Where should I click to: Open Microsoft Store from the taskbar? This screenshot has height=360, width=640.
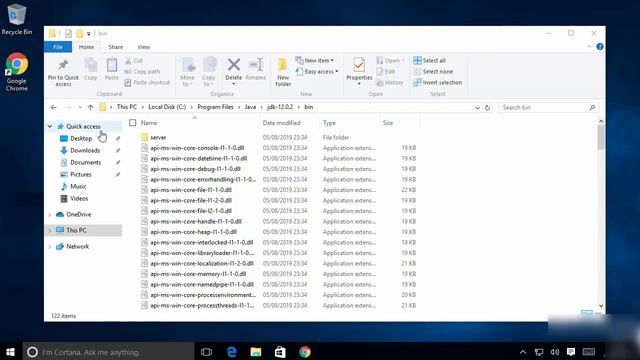280,352
